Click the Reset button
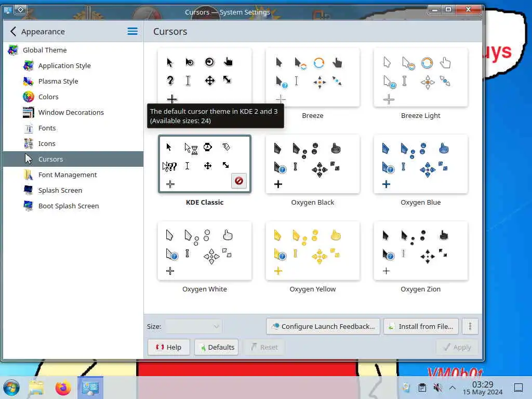The height and width of the screenshot is (399, 532). [264, 347]
